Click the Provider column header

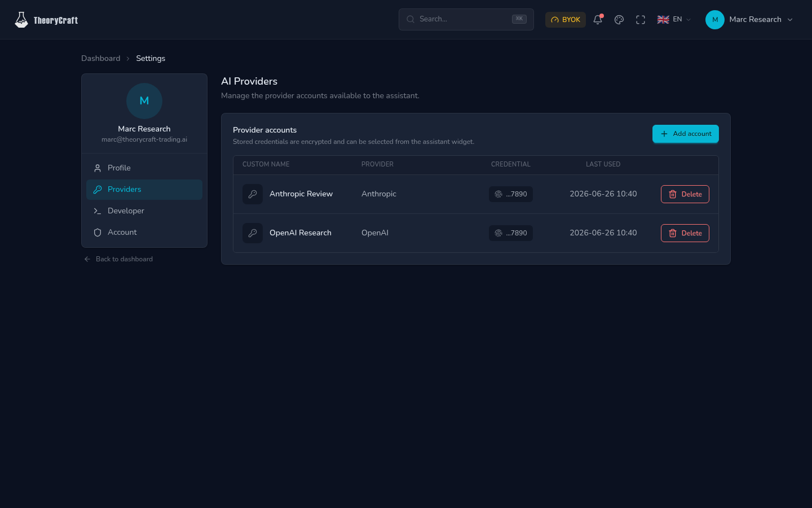[x=378, y=164]
